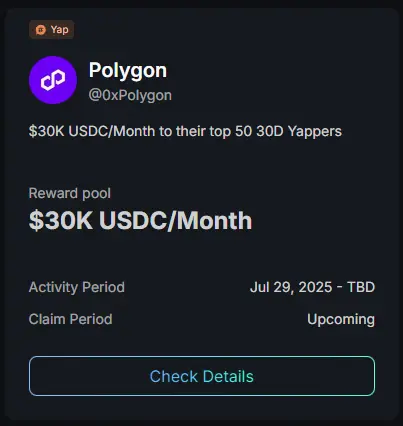Click the TBD end date value
This screenshot has width=403, height=426.
coord(361,287)
